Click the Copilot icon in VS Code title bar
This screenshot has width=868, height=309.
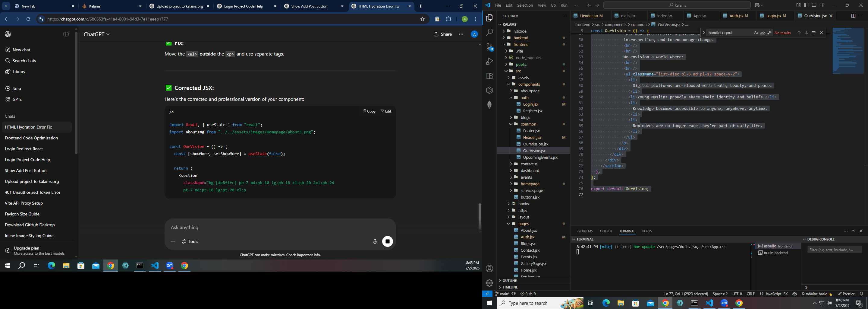pyautogui.click(x=756, y=5)
